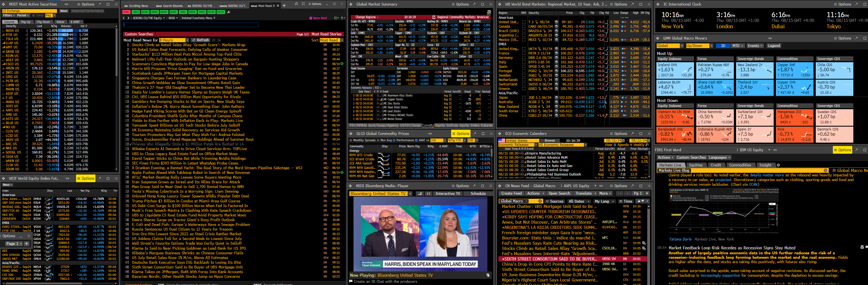Click the full-screen arrows icon left of Boeing window Options

click(303, 4)
